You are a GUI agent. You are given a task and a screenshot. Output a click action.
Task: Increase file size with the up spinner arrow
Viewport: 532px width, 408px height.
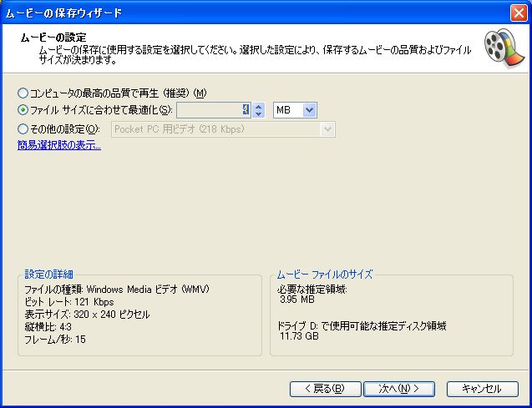pos(259,106)
